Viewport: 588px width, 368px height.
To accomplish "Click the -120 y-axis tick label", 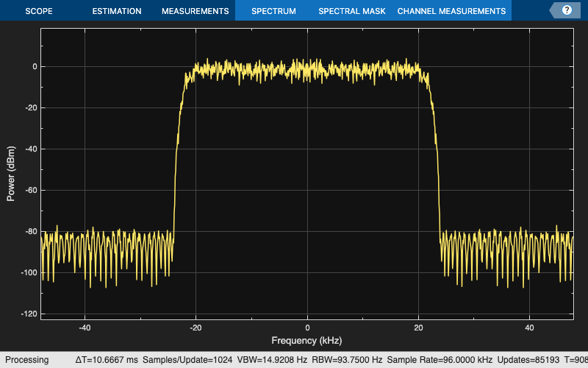I will pos(29,314).
